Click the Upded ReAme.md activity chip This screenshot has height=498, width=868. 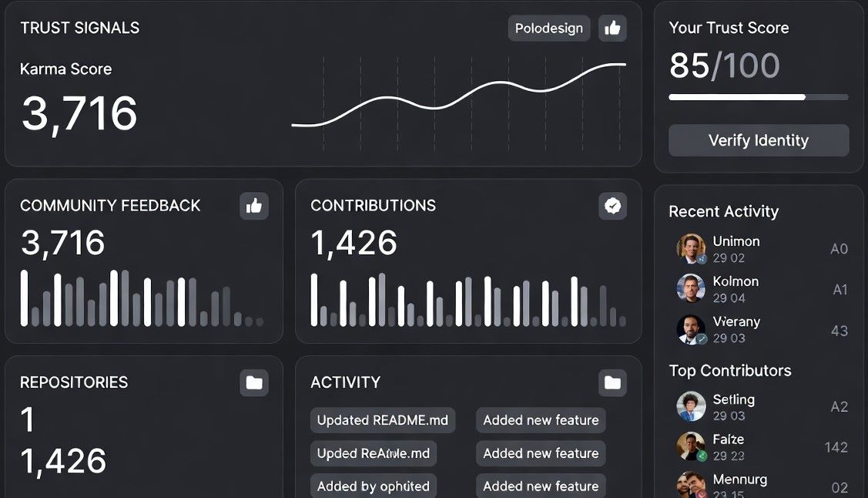point(373,453)
